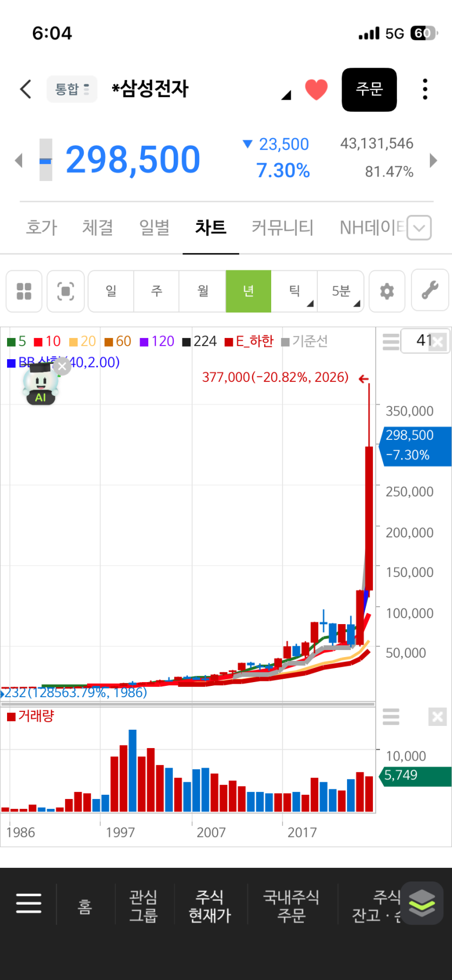This screenshot has width=452, height=980.
Task: Tap the 377,000 high price label
Action: (276, 377)
